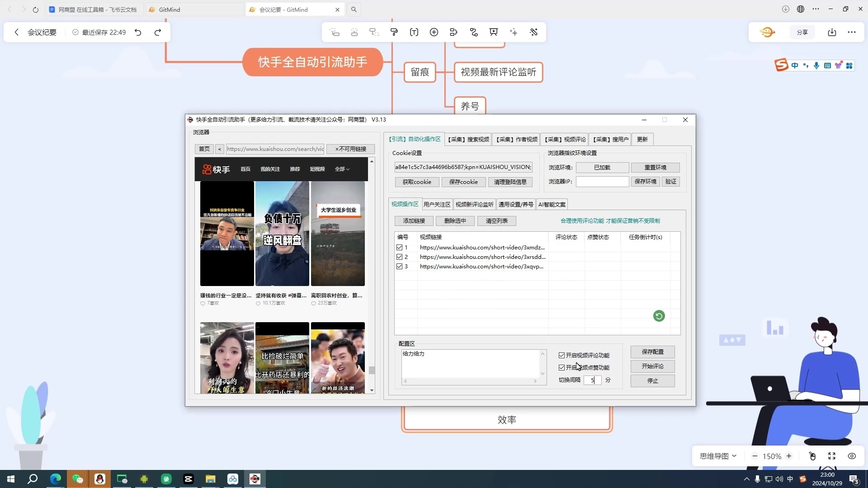This screenshot has width=868, height=488.
Task: Click the undo arrow in GitMind toolbar
Action: pyautogui.click(x=138, y=32)
